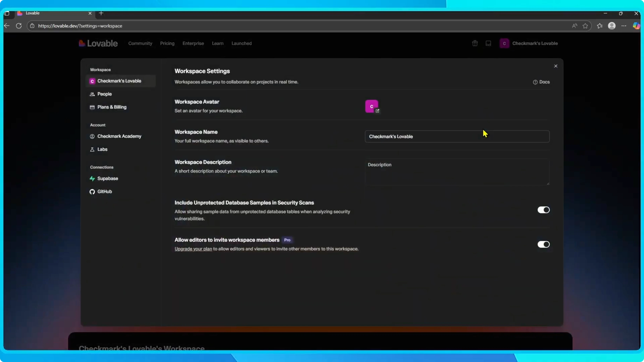Click the Workspace Avatar label
This screenshot has height=362, width=644.
point(197,102)
